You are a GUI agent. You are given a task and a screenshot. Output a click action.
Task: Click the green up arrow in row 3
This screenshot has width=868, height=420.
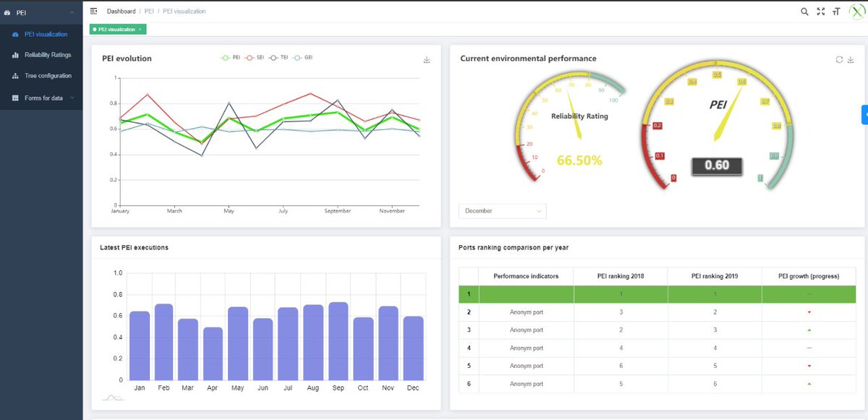pos(809,330)
